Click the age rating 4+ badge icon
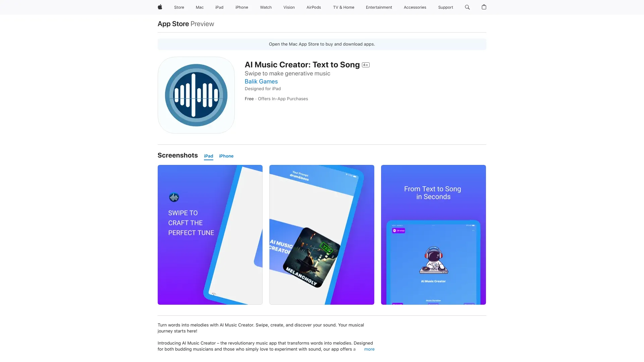644x362 pixels. (x=365, y=65)
